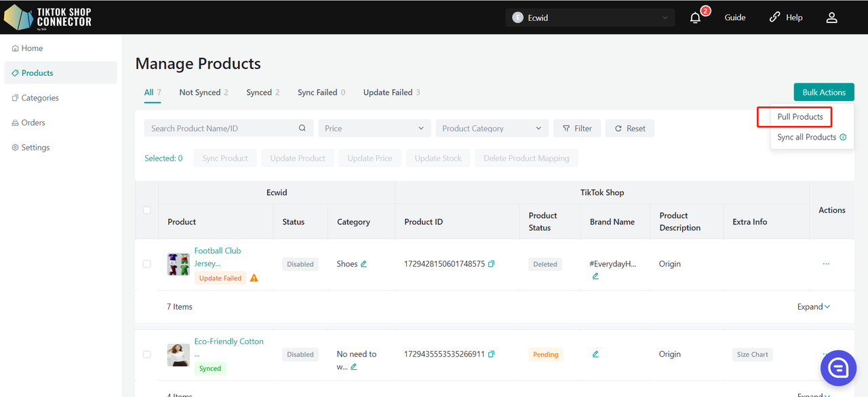Image resolution: width=868 pixels, height=397 pixels.
Task: Click the Update Price button
Action: point(370,159)
